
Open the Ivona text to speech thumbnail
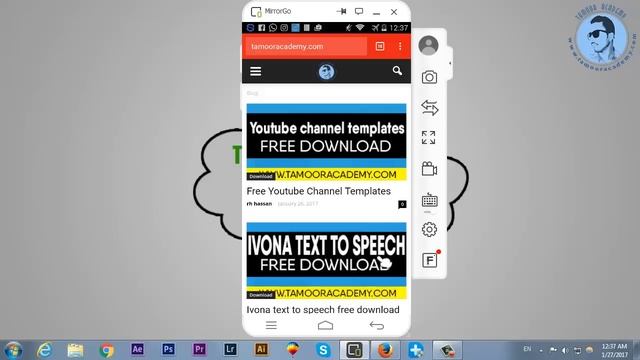(327, 261)
